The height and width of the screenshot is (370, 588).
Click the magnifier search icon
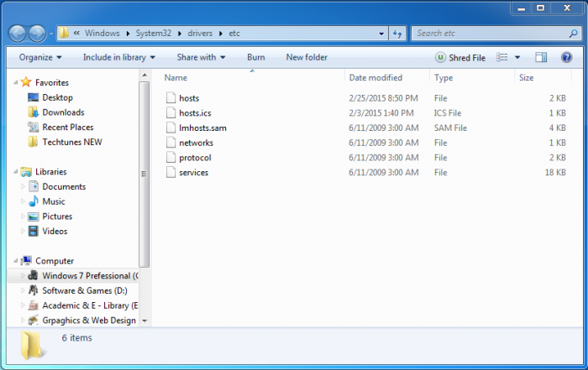pos(573,34)
